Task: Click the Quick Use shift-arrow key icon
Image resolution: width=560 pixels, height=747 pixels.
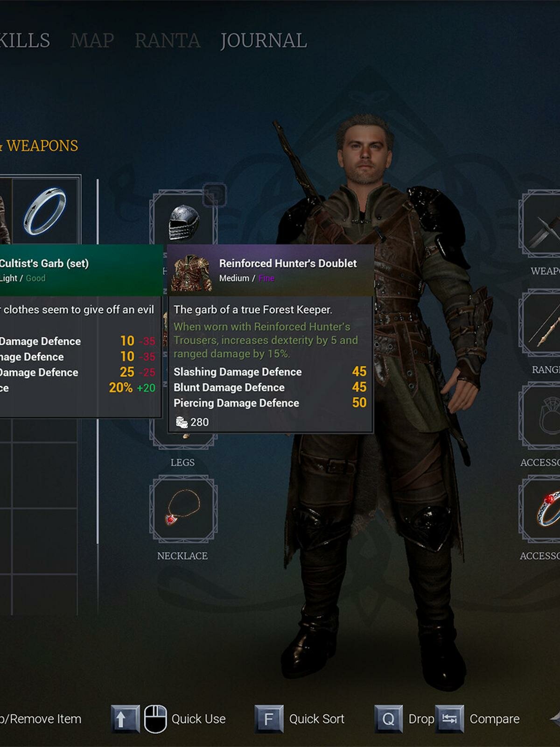Action: [125, 719]
